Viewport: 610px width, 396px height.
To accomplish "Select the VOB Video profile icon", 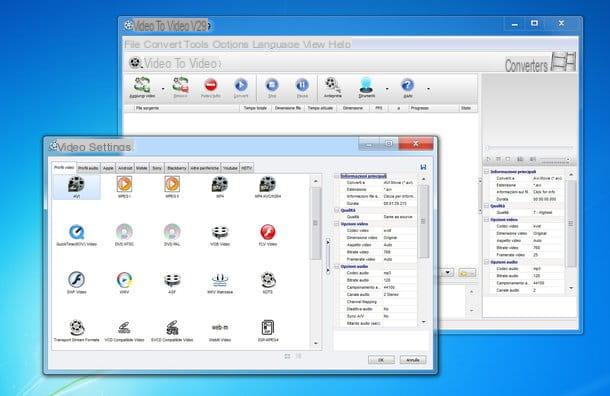I will (220, 232).
